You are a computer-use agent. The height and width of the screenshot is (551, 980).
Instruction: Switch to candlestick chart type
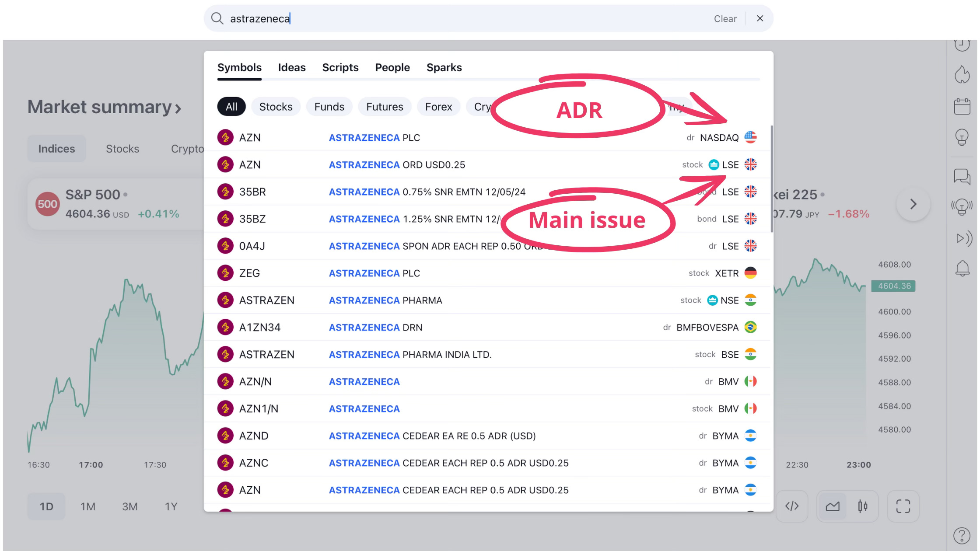(x=863, y=506)
